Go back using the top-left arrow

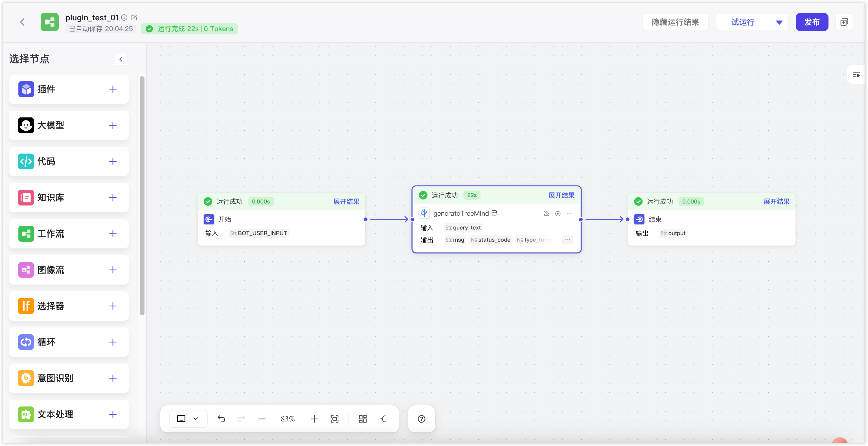click(23, 22)
